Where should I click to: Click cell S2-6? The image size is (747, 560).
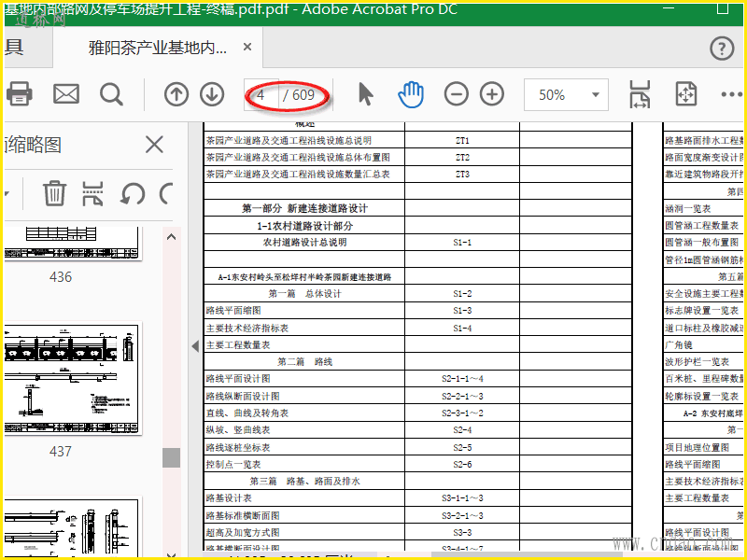point(462,464)
